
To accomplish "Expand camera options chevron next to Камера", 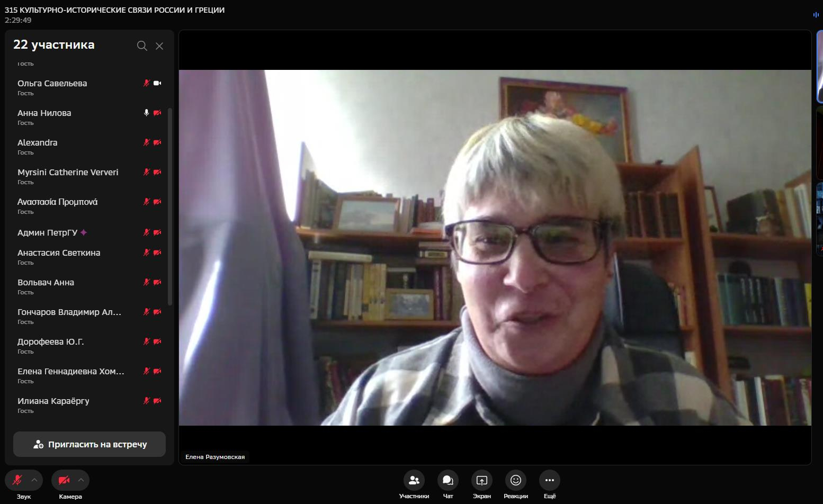I will coord(81,480).
